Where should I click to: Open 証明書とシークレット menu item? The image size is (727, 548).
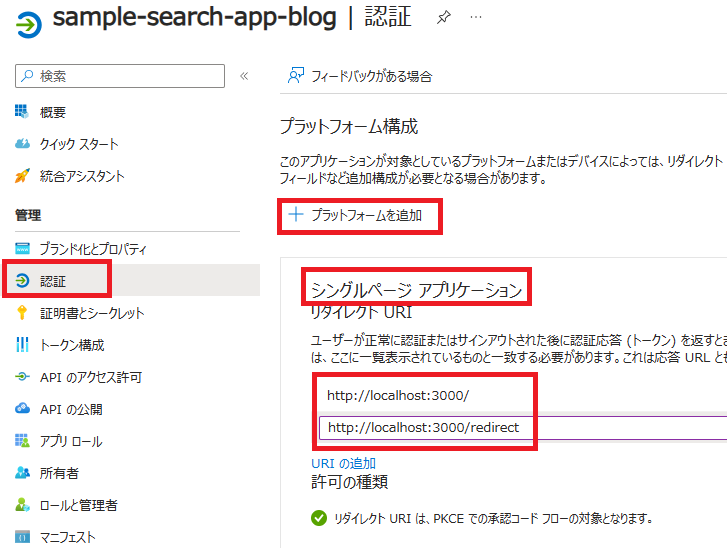pyautogui.click(x=92, y=313)
